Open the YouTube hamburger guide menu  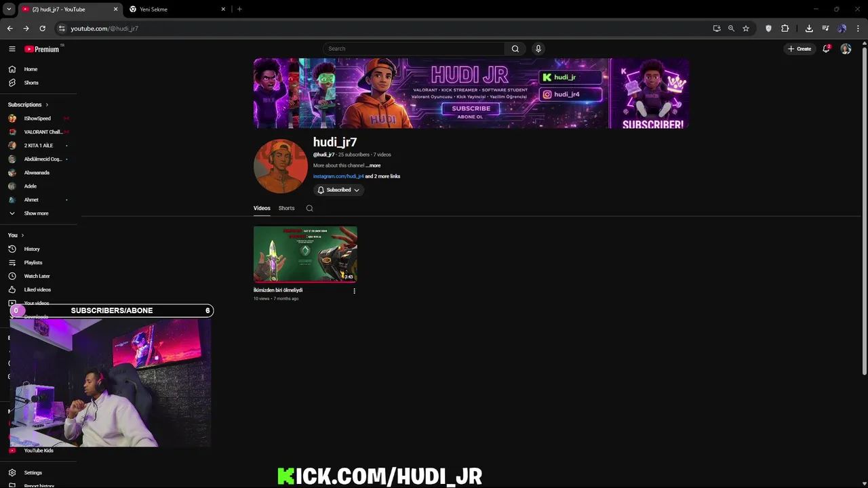coord(12,49)
